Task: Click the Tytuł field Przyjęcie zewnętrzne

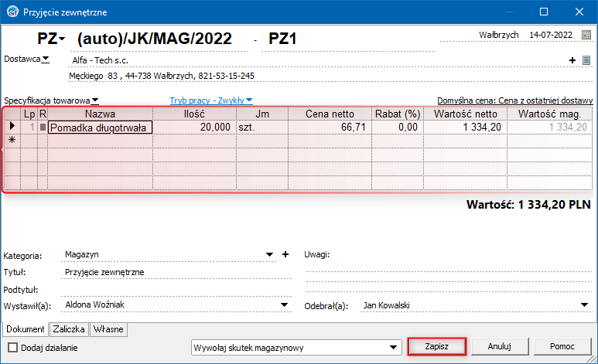Action: pos(176,272)
